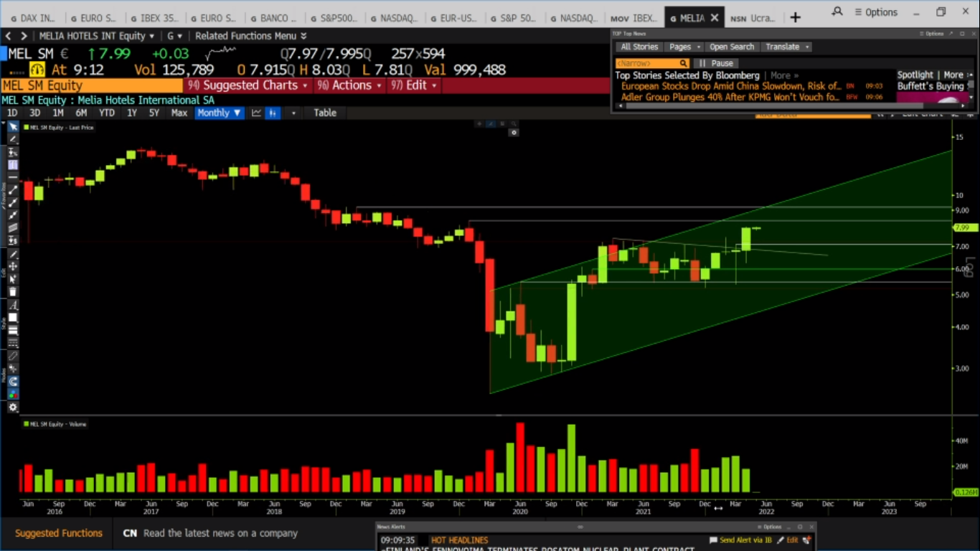Screen dimensions: 980x551
Task: Click All Stories in Top News
Action: click(x=639, y=47)
